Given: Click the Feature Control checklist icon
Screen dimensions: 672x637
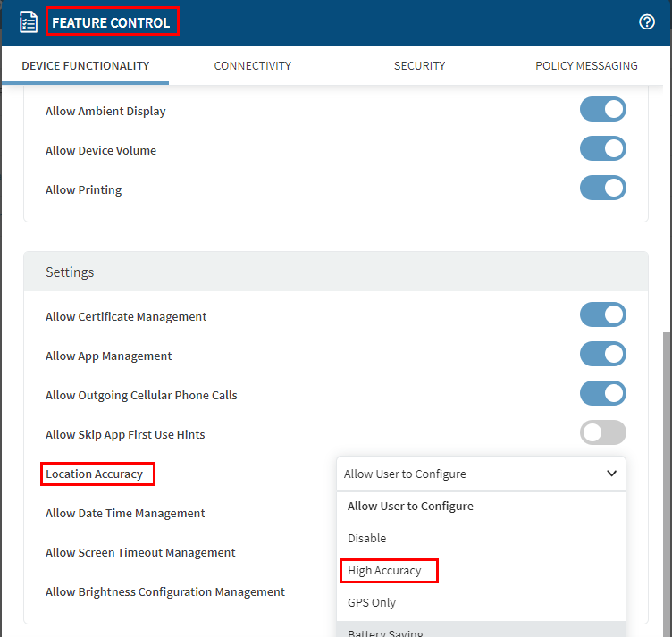Looking at the screenshot, I should click(x=29, y=22).
